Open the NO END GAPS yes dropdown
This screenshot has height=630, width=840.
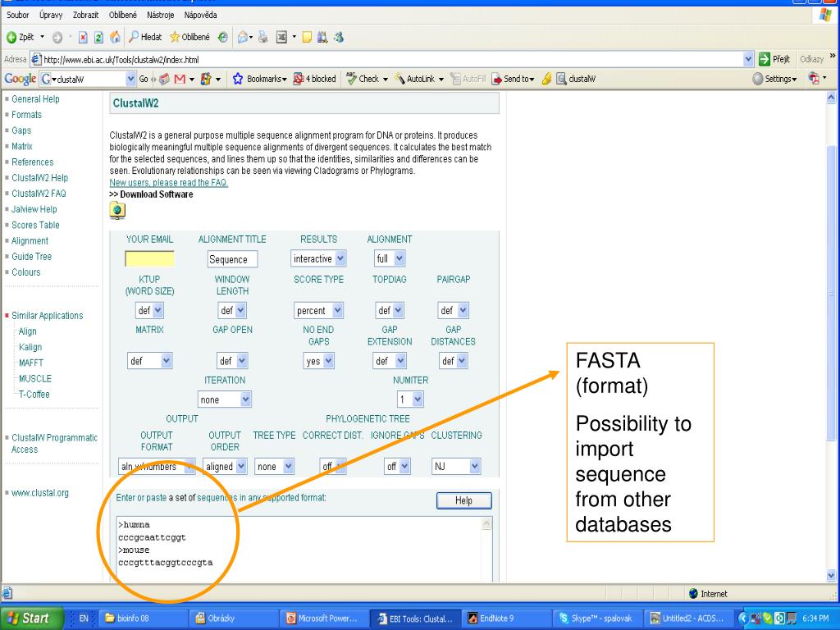point(319,361)
